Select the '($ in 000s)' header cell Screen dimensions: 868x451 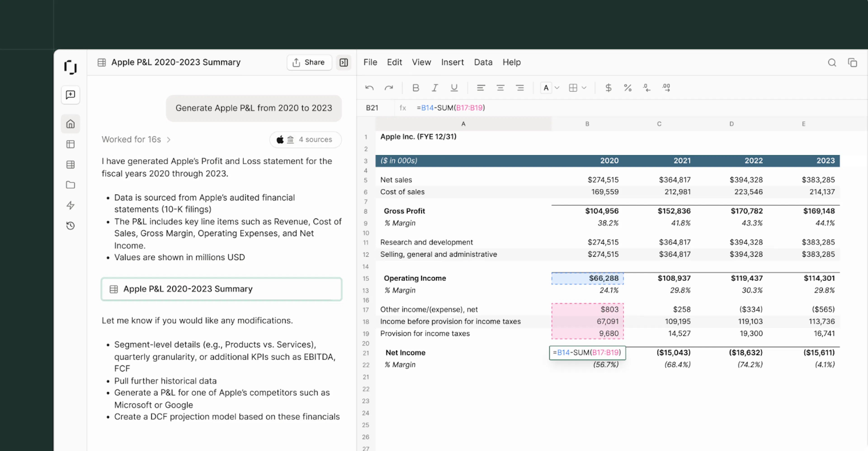tap(463, 161)
